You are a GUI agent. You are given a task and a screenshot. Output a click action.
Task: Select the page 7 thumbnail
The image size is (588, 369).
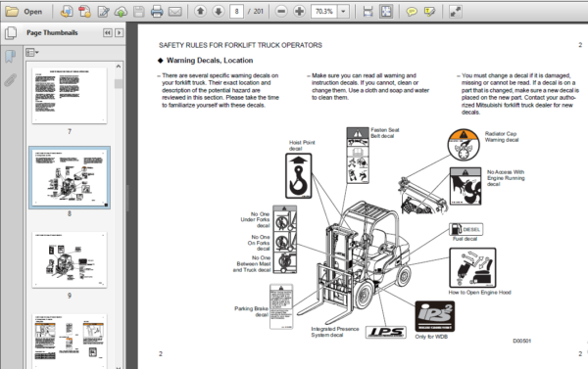tap(70, 96)
